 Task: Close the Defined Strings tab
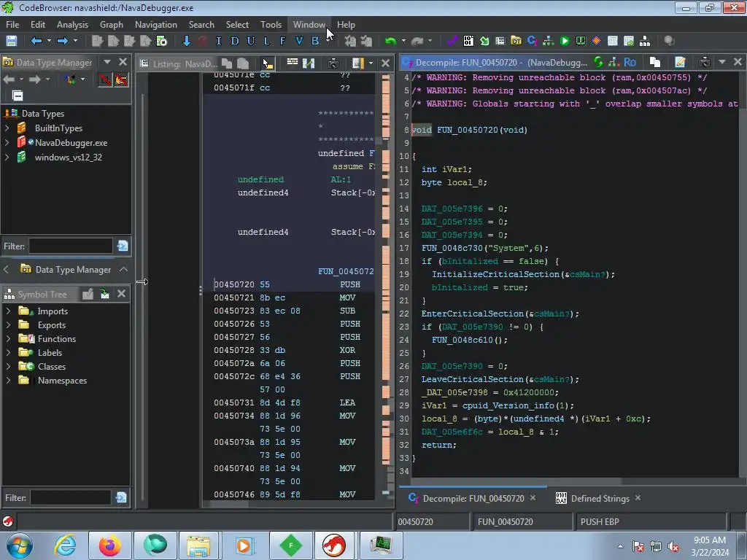638,497
